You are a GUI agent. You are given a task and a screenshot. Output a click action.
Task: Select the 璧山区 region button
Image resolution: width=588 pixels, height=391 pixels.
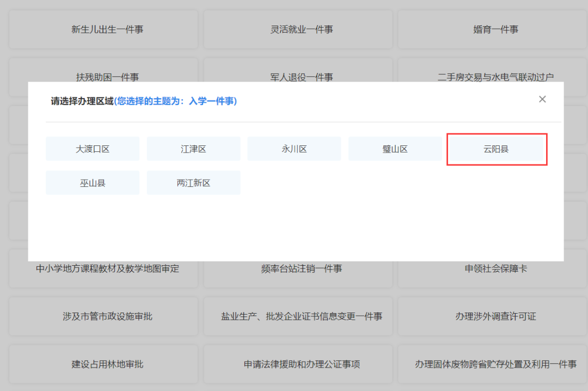[x=395, y=149]
